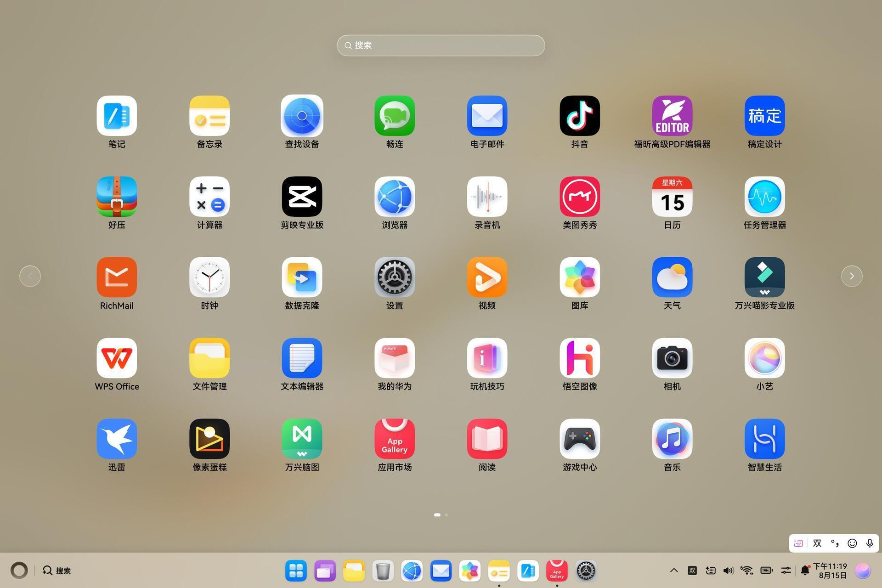
Task: Launch the 迅雷 download app
Action: click(117, 439)
